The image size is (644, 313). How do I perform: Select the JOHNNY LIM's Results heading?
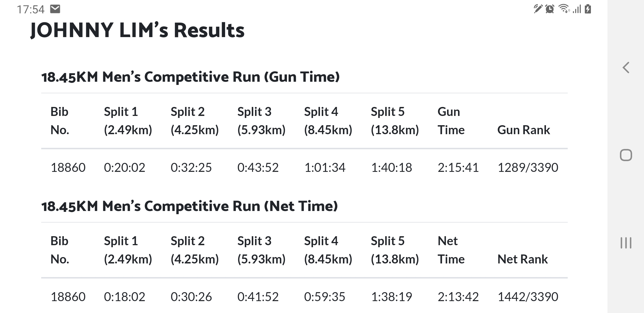coord(137,30)
